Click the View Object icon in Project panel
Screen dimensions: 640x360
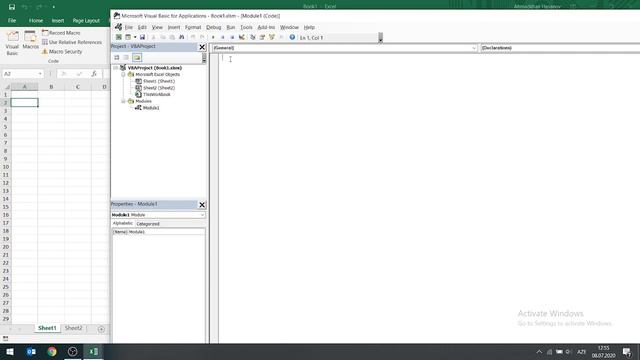(126, 58)
